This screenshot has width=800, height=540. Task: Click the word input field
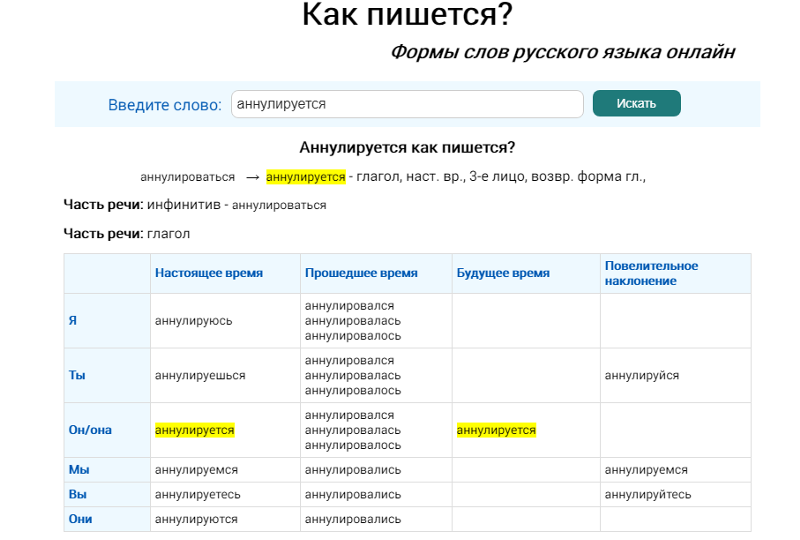pyautogui.click(x=406, y=104)
